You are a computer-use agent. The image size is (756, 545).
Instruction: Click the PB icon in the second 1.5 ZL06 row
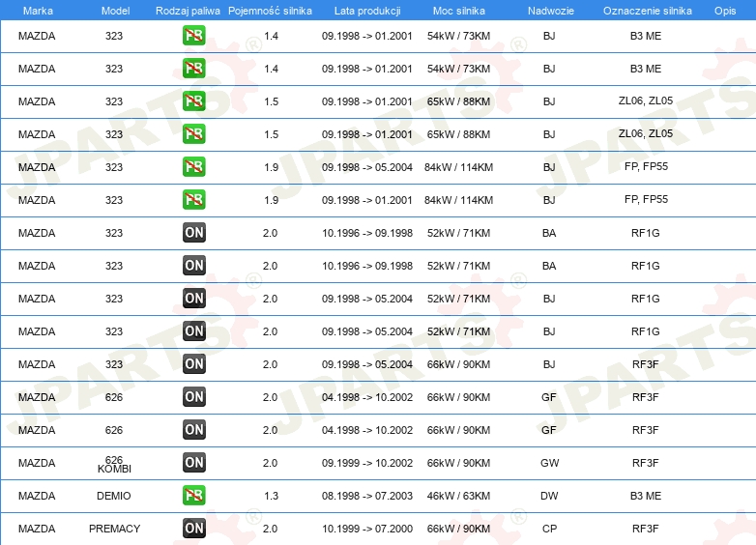pos(193,134)
